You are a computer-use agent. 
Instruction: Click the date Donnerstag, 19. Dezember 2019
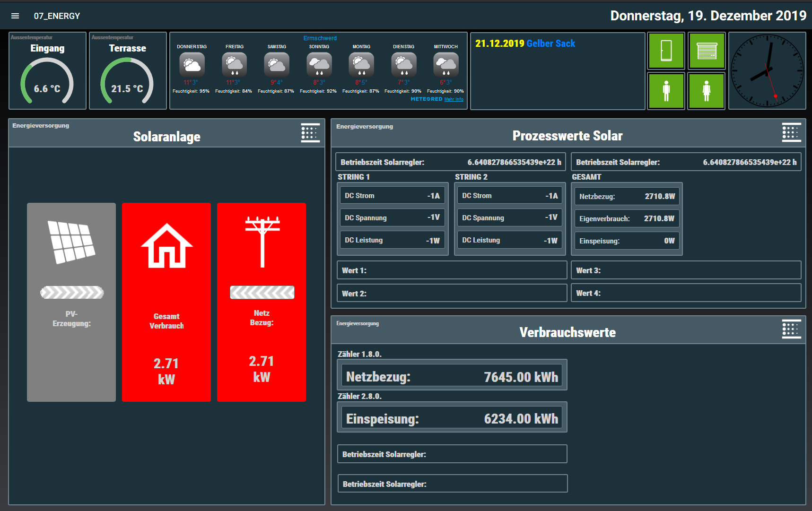tap(708, 16)
